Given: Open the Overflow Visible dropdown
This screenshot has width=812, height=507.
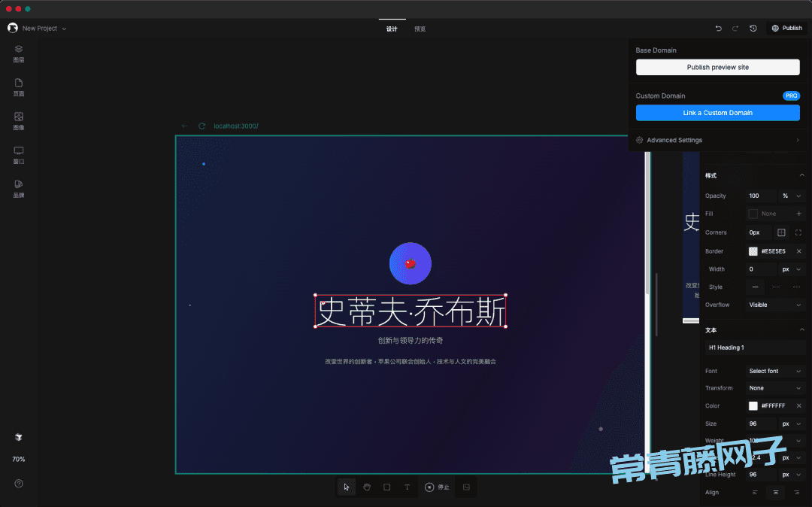Looking at the screenshot, I should point(774,305).
